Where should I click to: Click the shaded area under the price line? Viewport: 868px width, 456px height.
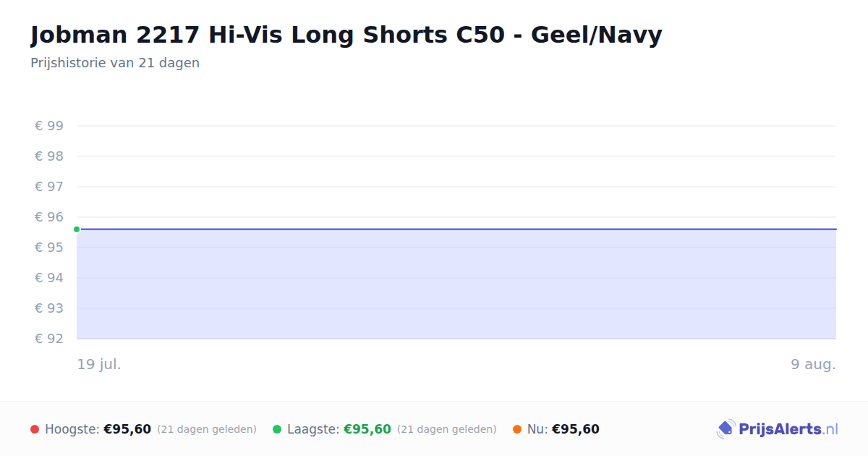click(456, 284)
